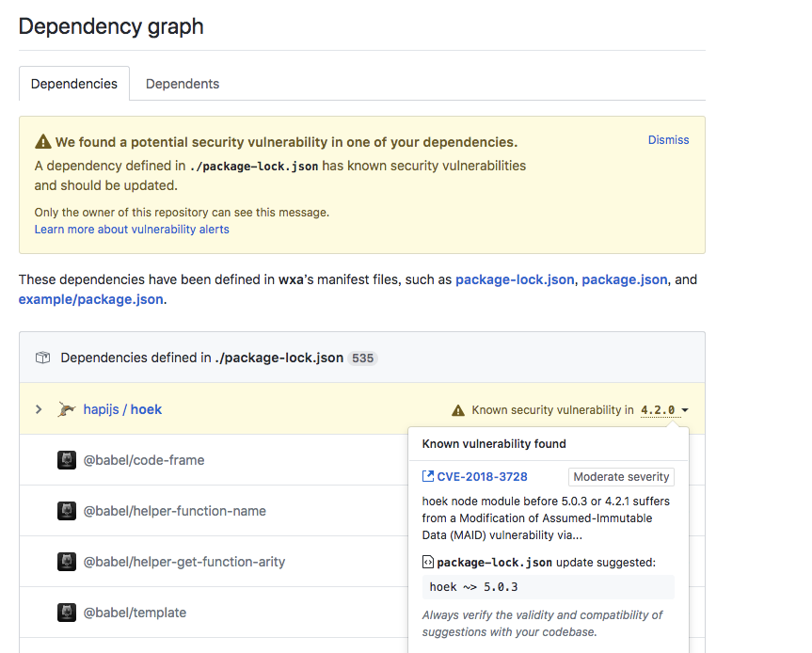Click the warning icon next to Known security vulnerability

click(x=458, y=409)
